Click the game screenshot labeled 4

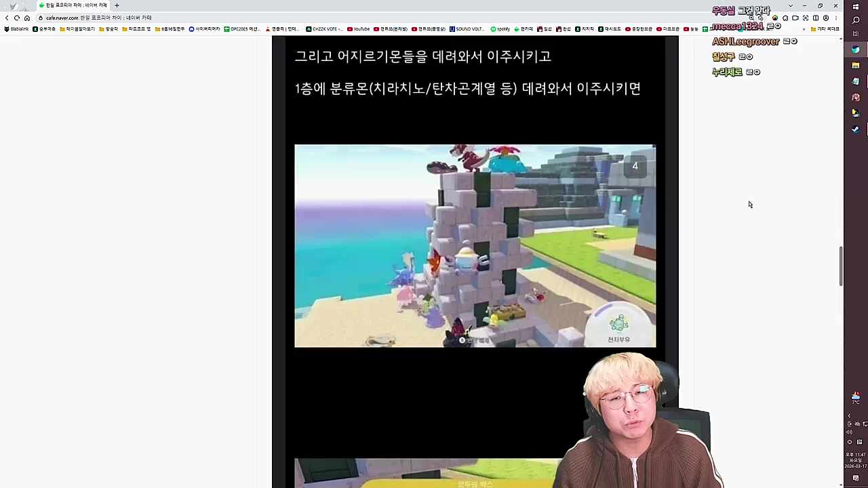[x=475, y=246]
